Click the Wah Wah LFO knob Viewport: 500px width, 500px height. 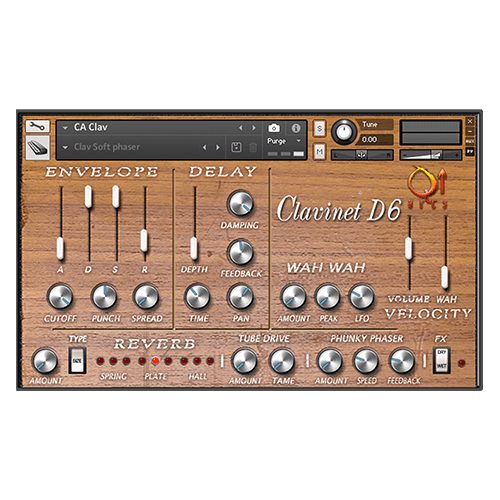coord(361,297)
